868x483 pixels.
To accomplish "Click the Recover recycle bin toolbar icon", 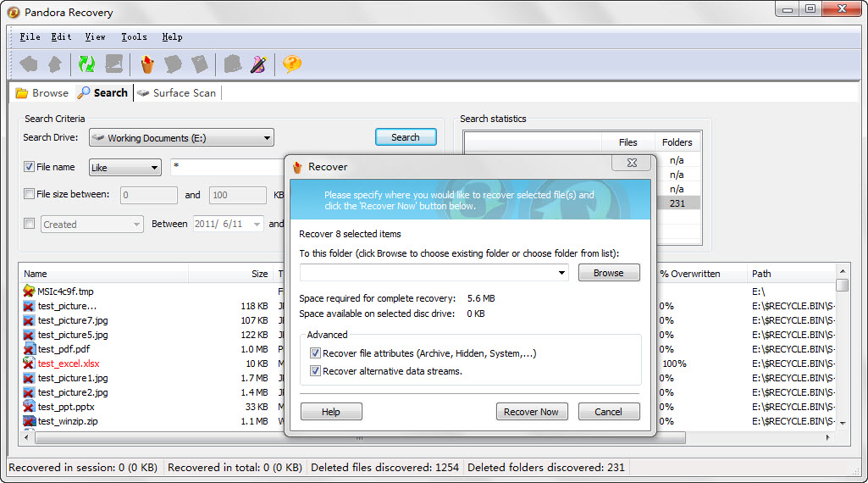I will pos(147,64).
